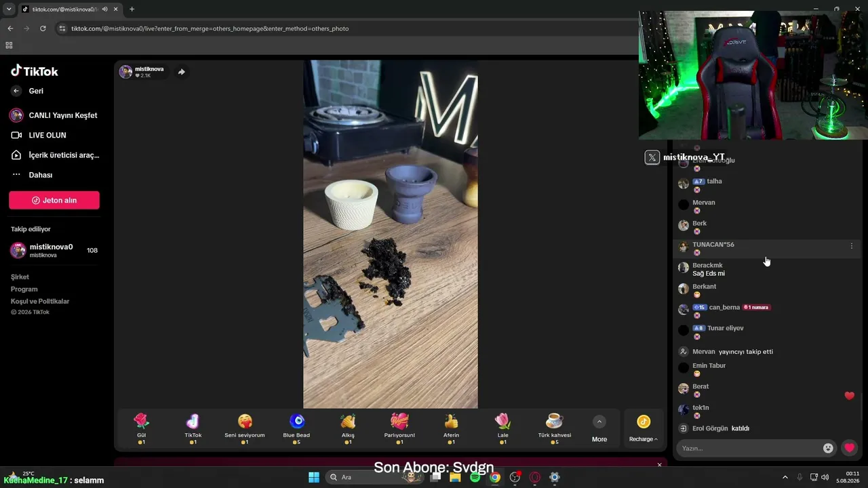This screenshot has height=488, width=868.
Task: Open the apps grid in bookmarks bar
Action: click(x=9, y=45)
